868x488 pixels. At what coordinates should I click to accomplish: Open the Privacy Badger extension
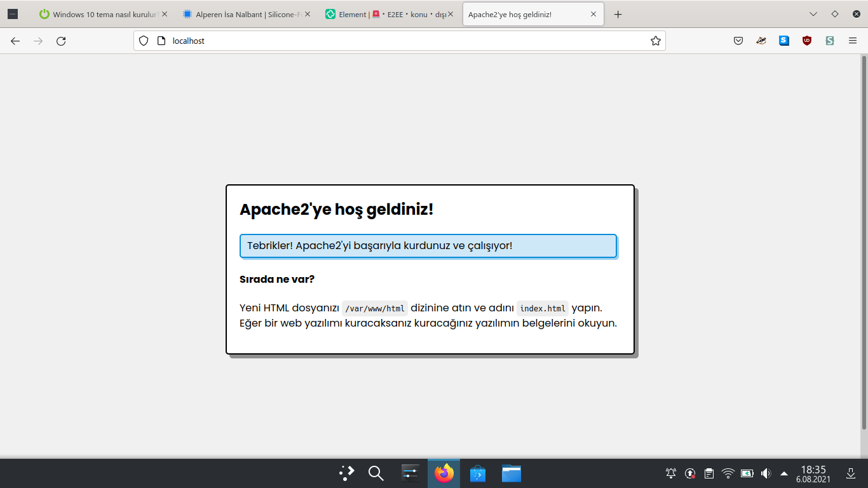(x=761, y=41)
